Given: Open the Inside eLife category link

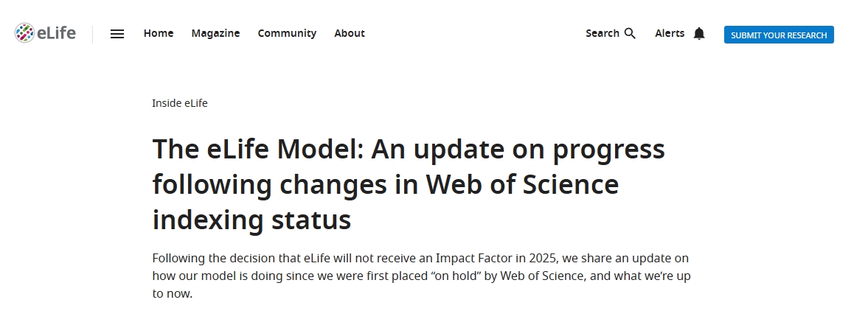Looking at the screenshot, I should point(180,103).
